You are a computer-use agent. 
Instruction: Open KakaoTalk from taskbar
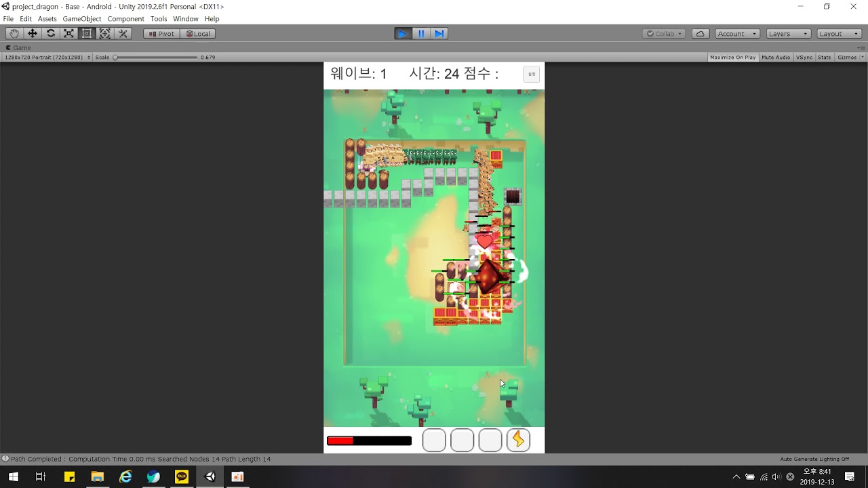(x=182, y=476)
